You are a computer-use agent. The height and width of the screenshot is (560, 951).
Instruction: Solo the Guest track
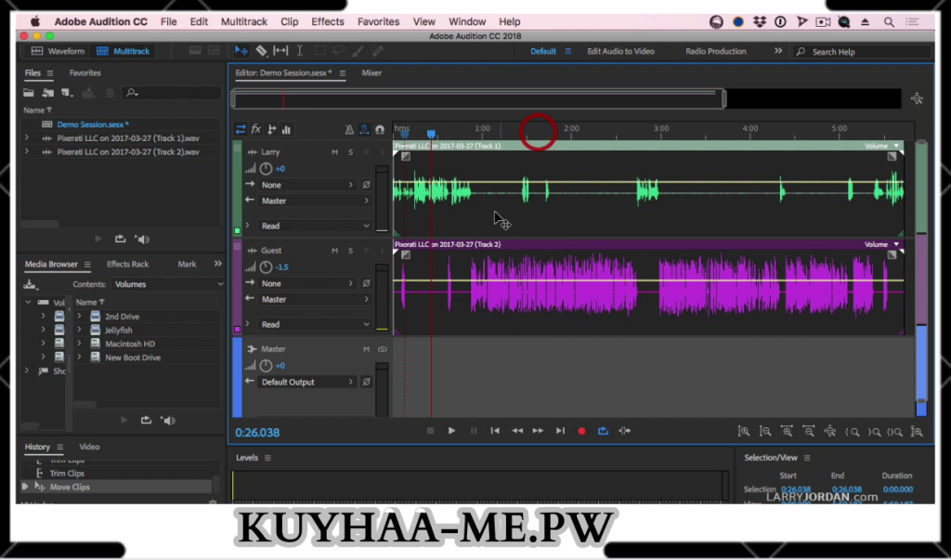pyautogui.click(x=350, y=251)
